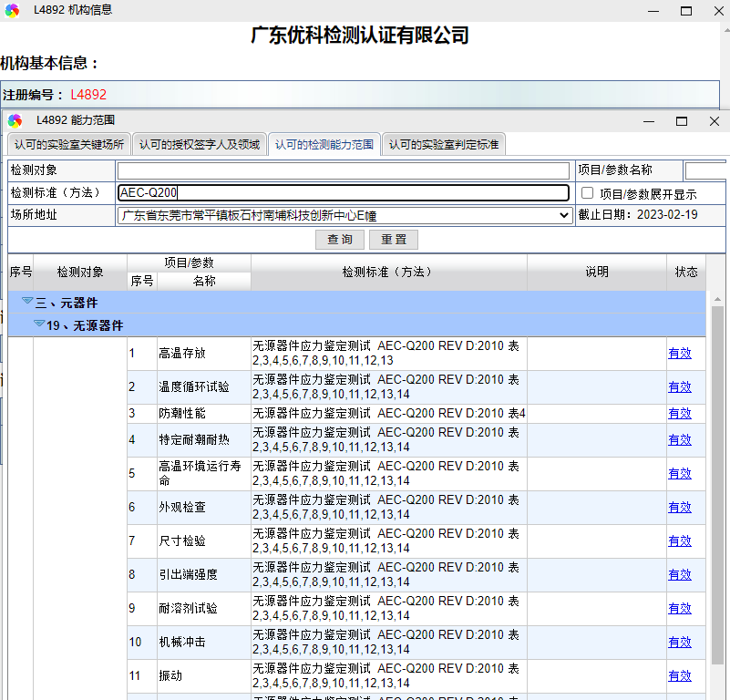The image size is (730, 700).
Task: Click 有效 on the 外观检查 row
Action: coord(680,507)
